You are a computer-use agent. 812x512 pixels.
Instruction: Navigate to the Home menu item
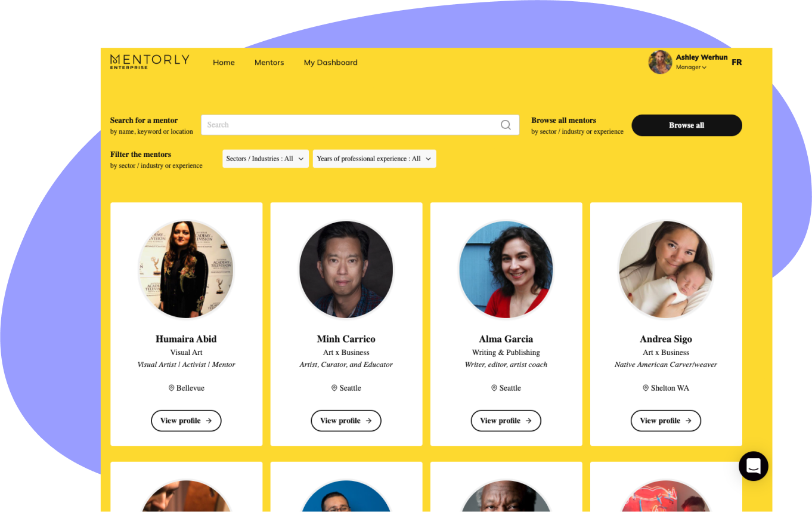click(x=224, y=63)
